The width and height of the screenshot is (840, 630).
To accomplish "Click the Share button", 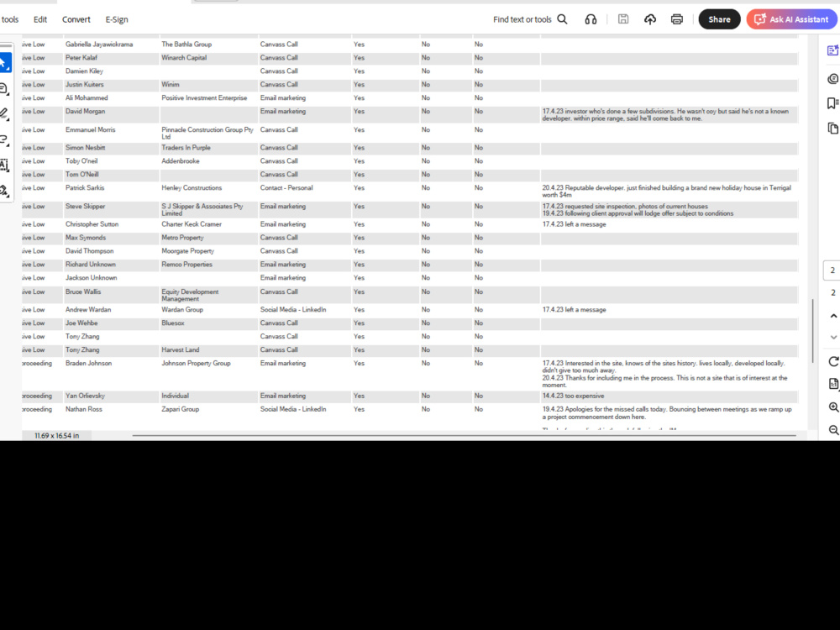I will click(x=719, y=19).
